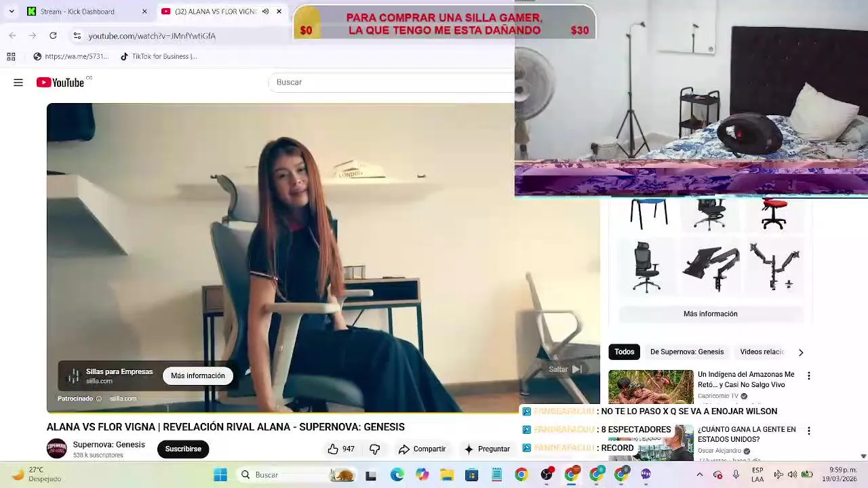Select the single monitor arm product thumbnail
This screenshot has height=488, width=868.
[x=711, y=266]
